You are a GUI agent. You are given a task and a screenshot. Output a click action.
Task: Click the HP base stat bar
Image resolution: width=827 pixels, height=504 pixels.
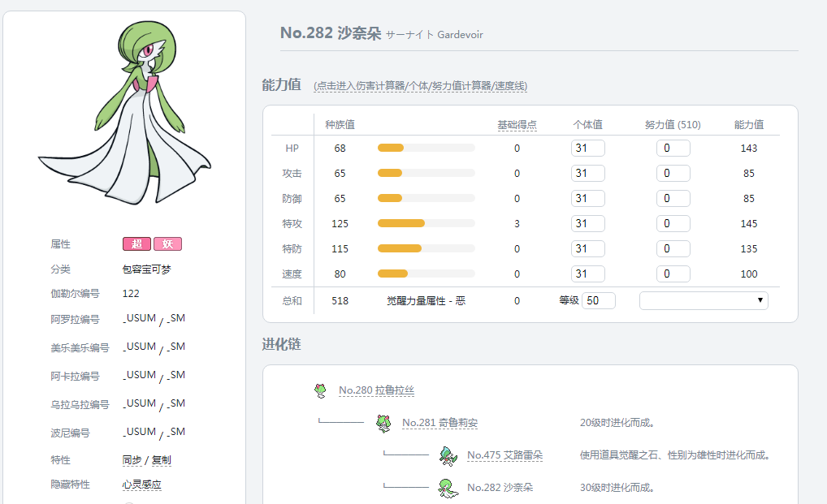(426, 148)
